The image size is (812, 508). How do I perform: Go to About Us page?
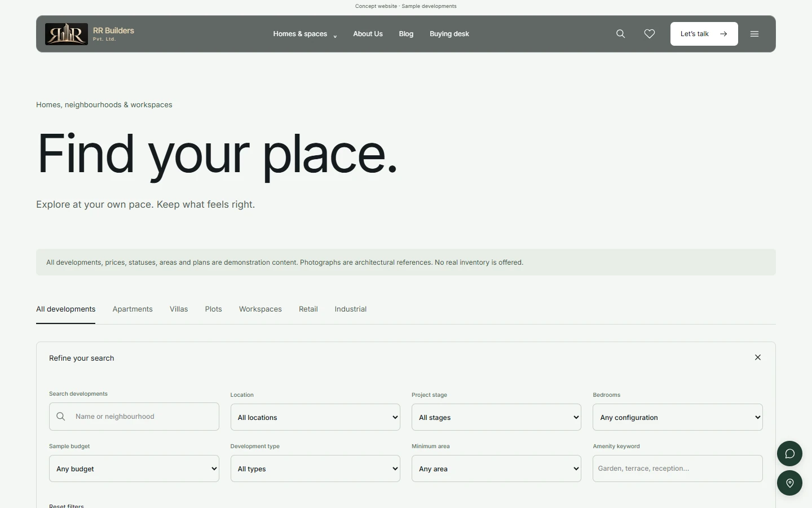[x=368, y=34]
